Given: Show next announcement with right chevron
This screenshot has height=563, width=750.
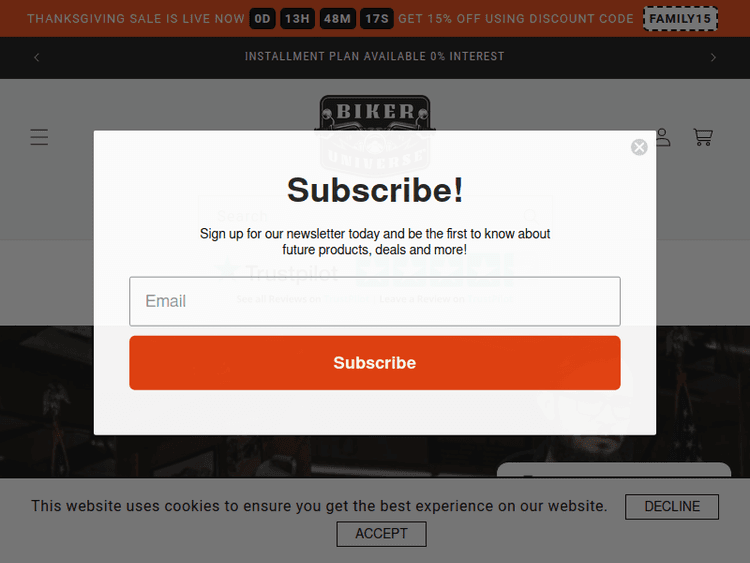Looking at the screenshot, I should click(713, 57).
